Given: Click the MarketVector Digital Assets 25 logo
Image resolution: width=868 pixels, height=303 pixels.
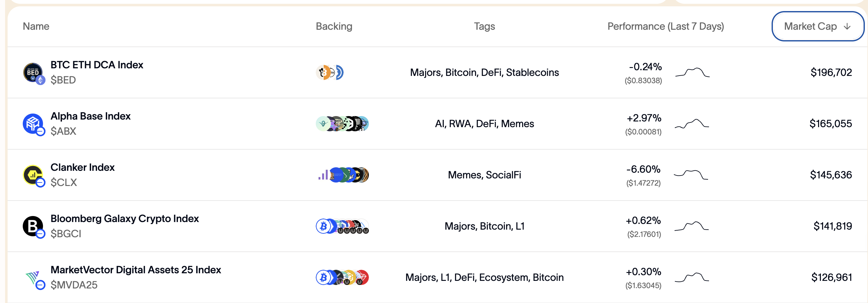Looking at the screenshot, I should (x=33, y=277).
